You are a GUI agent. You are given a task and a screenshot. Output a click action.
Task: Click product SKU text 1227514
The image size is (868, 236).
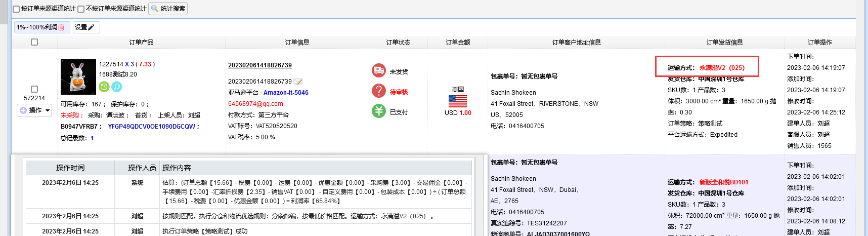pyautogui.click(x=111, y=64)
